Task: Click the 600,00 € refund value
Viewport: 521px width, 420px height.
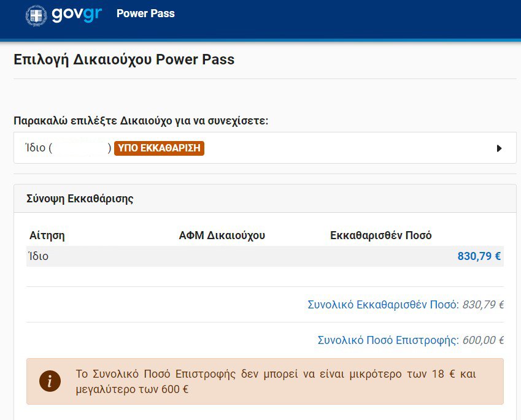Action: [483, 340]
